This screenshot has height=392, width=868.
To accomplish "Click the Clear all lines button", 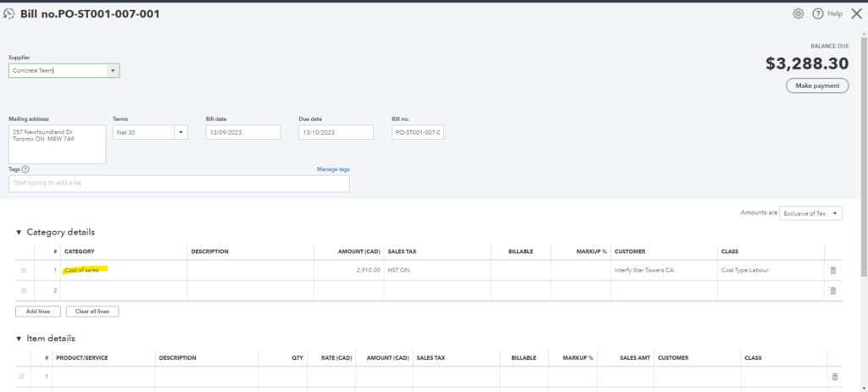I will click(x=94, y=312).
